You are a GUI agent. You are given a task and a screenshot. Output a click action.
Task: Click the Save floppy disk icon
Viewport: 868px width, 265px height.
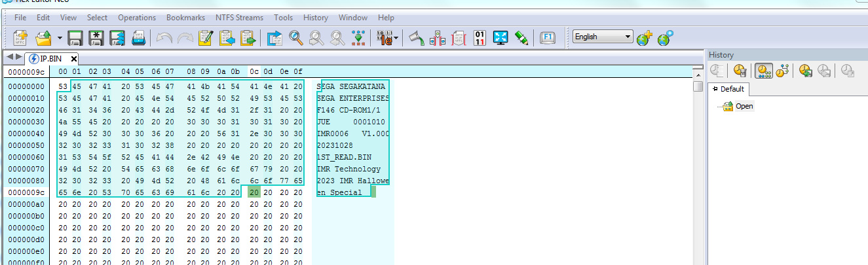point(75,38)
